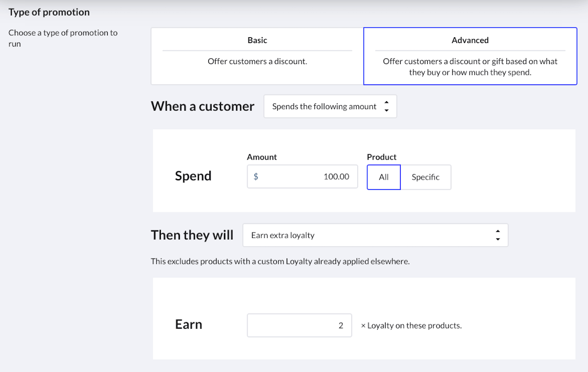Viewport: 588px width, 372px height.
Task: Click the loyalty multiplier field showing 2
Action: pyautogui.click(x=299, y=325)
